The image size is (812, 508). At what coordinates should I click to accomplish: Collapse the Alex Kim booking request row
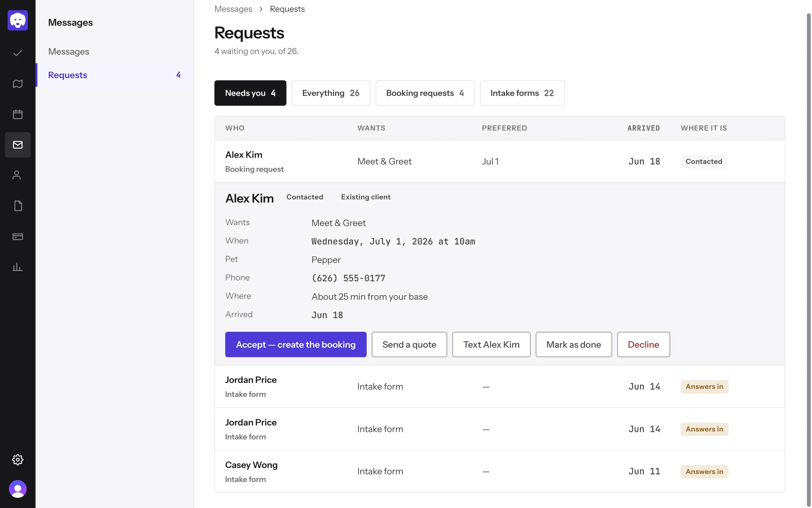(x=500, y=161)
